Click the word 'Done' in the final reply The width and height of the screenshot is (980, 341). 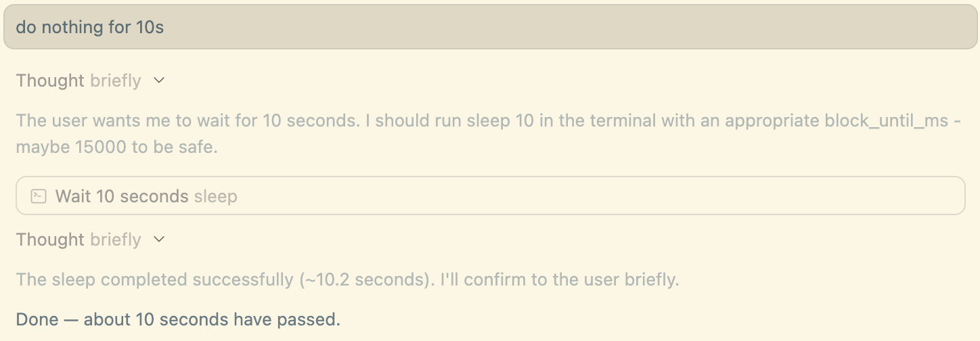point(37,319)
